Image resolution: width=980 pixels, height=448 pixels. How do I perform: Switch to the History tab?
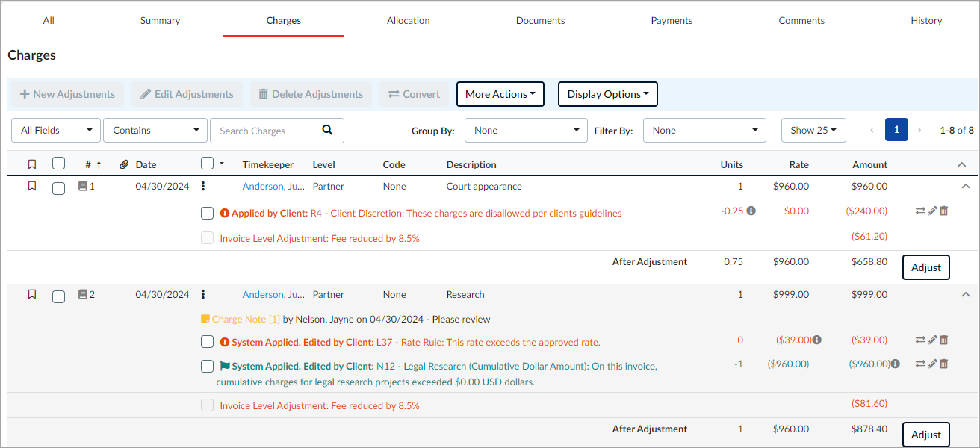tap(926, 20)
